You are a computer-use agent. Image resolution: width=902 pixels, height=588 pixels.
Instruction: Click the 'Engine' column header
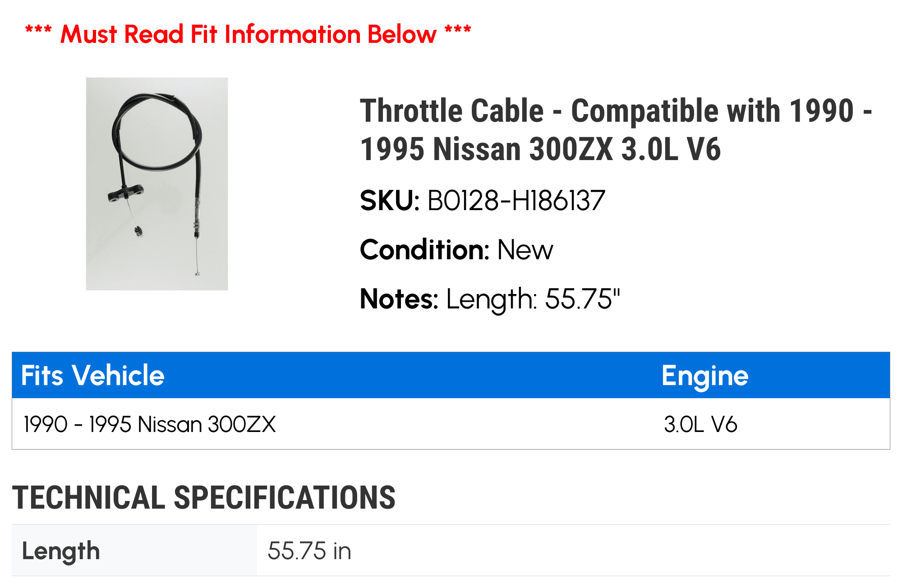[x=705, y=375]
